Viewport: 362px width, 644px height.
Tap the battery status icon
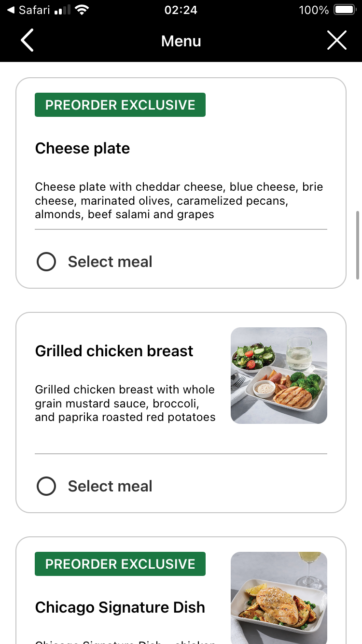click(345, 10)
